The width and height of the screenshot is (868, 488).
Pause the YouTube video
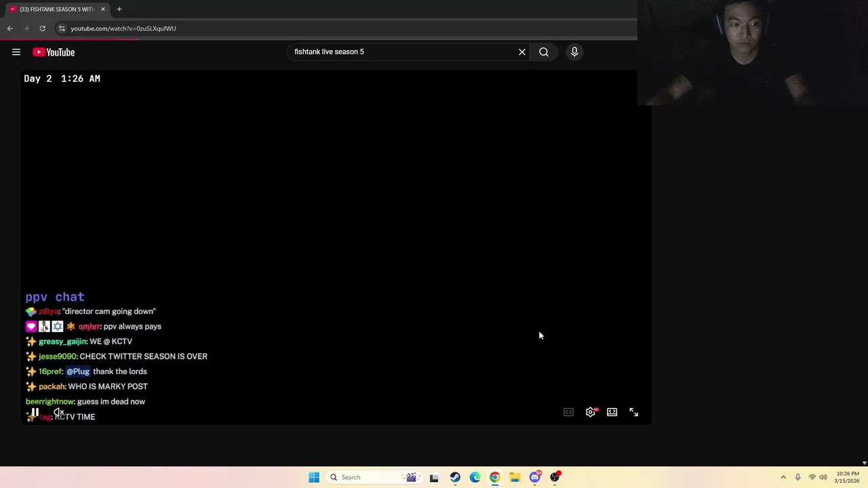pyautogui.click(x=35, y=412)
